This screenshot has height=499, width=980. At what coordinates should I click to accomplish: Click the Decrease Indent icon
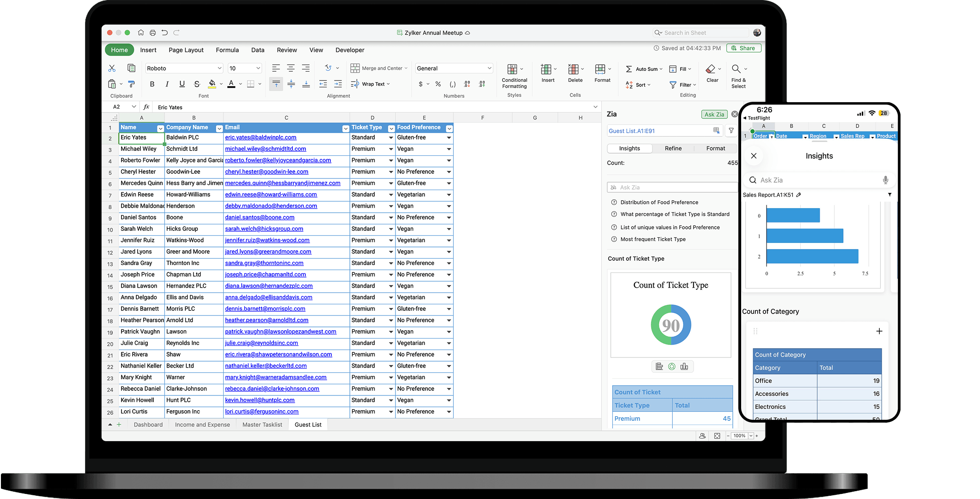pos(323,84)
